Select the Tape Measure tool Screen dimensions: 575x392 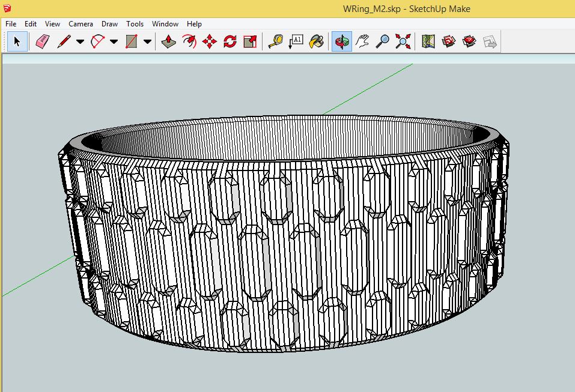coord(275,41)
